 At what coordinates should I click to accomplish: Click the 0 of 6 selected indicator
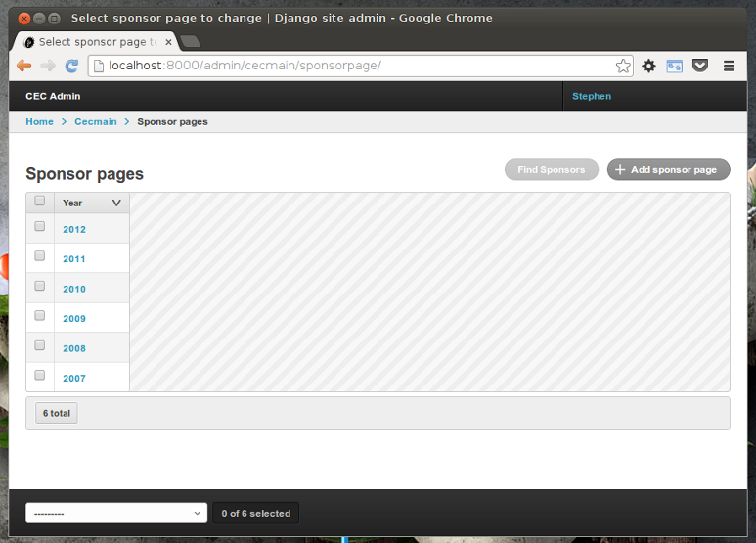255,513
